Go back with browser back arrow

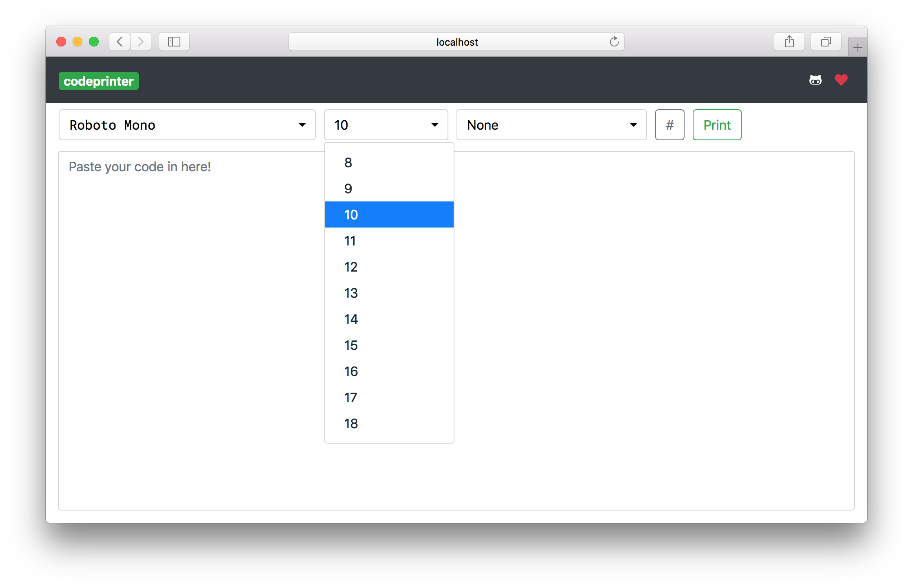[x=120, y=42]
